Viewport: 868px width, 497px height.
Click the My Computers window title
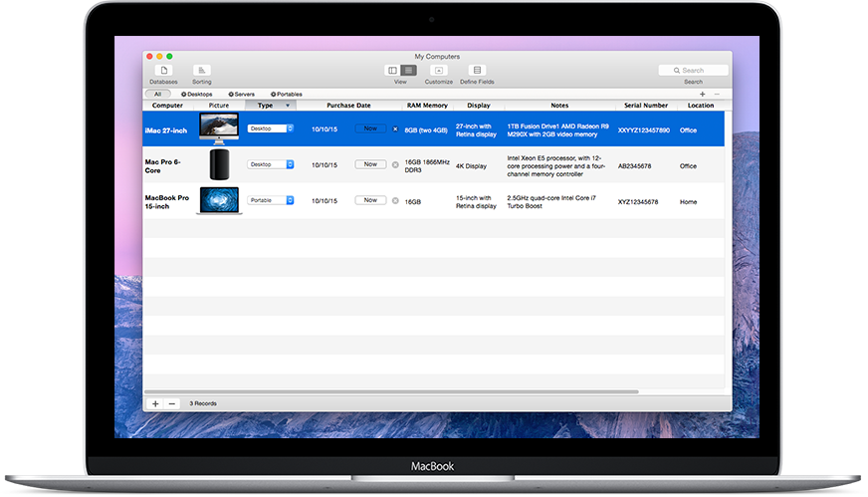point(437,57)
